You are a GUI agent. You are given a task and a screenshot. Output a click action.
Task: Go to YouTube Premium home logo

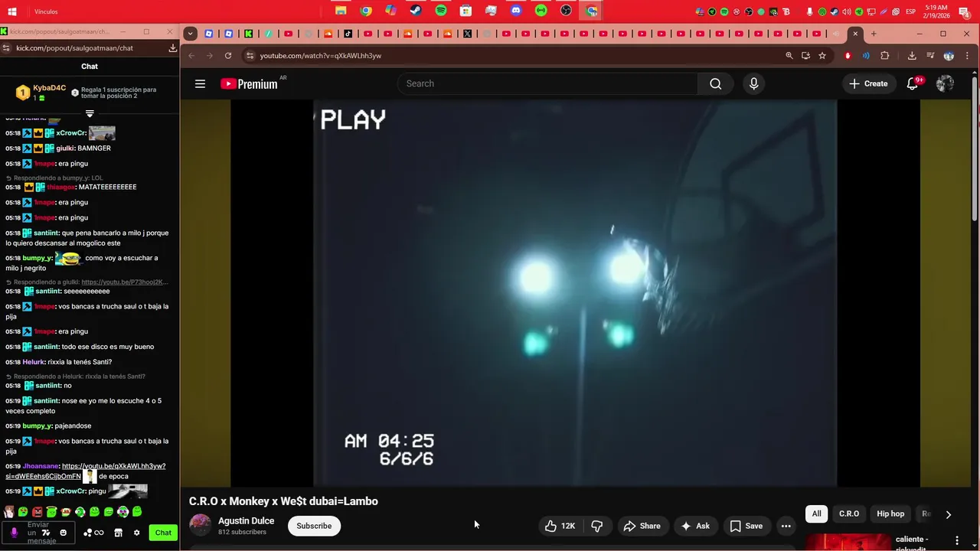coord(249,83)
